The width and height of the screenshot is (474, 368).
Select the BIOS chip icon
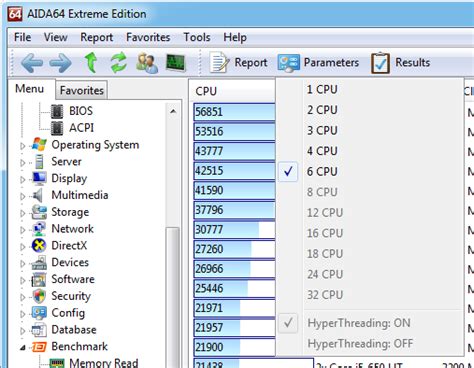(57, 111)
